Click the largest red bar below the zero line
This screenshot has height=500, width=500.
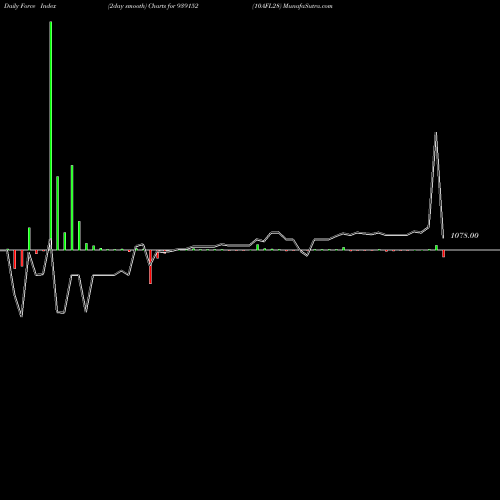pyautogui.click(x=150, y=267)
